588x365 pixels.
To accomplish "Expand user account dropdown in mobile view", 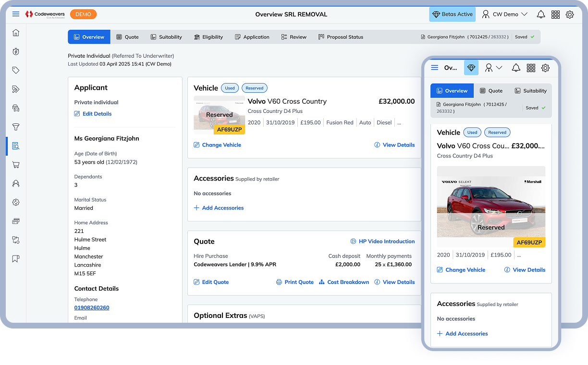I will (493, 68).
